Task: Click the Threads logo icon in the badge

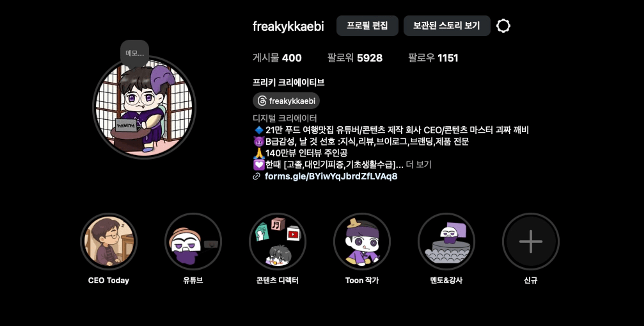Action: (x=262, y=101)
